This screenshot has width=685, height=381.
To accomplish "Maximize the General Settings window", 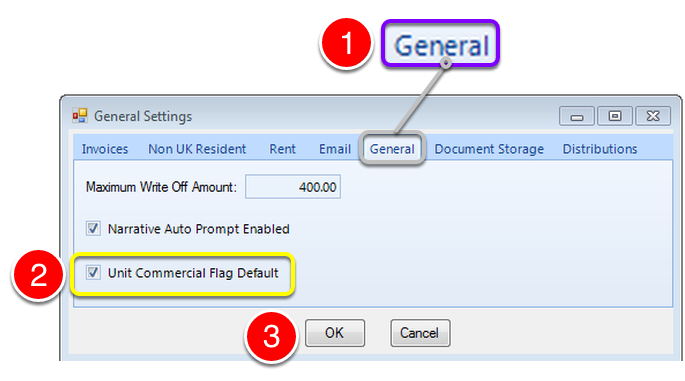I will [615, 116].
